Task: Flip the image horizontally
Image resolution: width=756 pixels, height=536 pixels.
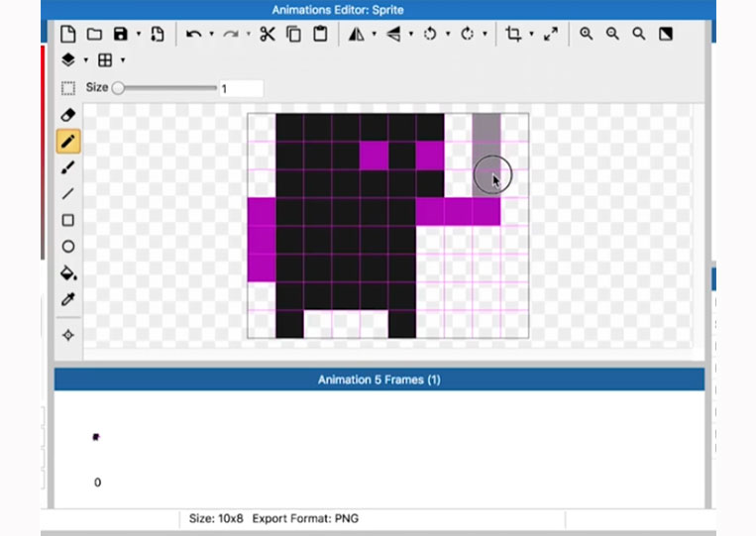Action: 357,34
